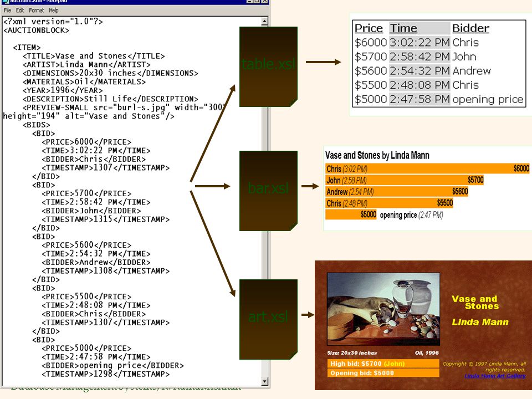Click the 'John' bidder cell in table
Viewport: 532px width, 399px height.
tap(464, 57)
